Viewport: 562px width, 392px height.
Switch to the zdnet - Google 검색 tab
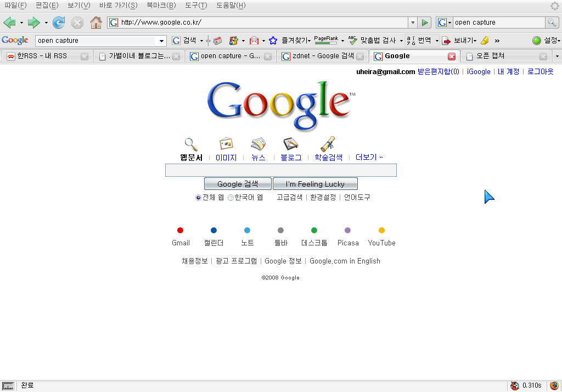(x=323, y=57)
